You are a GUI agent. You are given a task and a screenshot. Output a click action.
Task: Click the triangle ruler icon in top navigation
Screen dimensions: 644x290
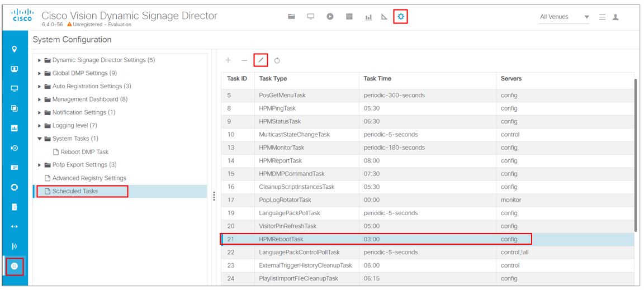(385, 17)
